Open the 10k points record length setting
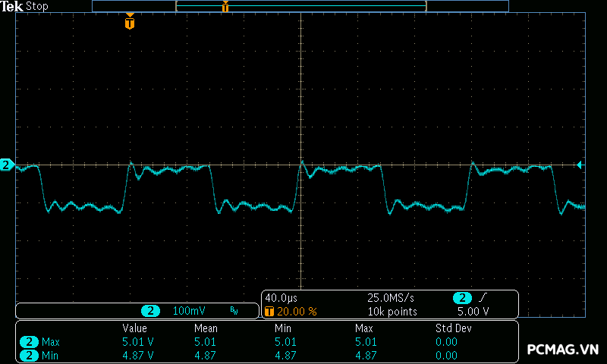Image resolution: width=607 pixels, height=364 pixels. 392,311
